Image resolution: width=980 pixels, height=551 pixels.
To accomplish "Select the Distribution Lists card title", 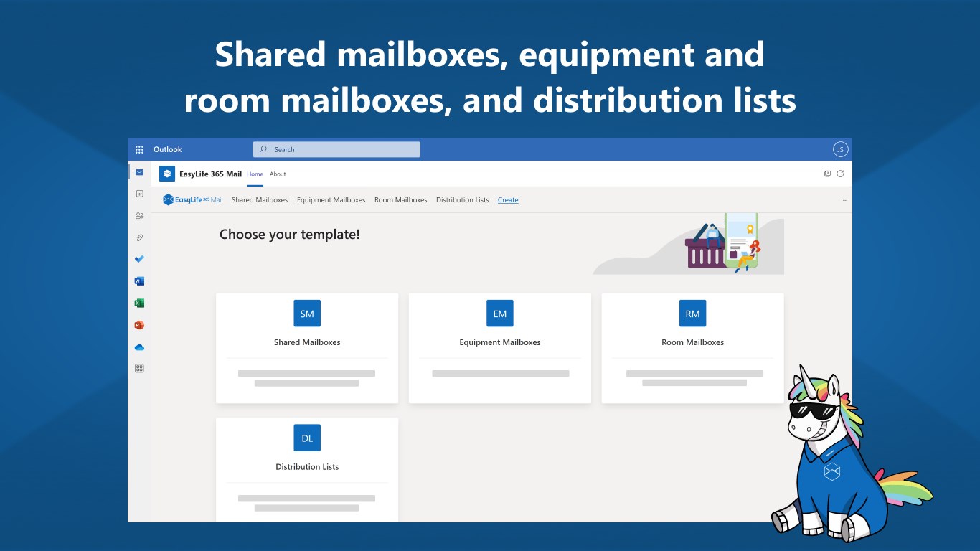I will pos(307,466).
